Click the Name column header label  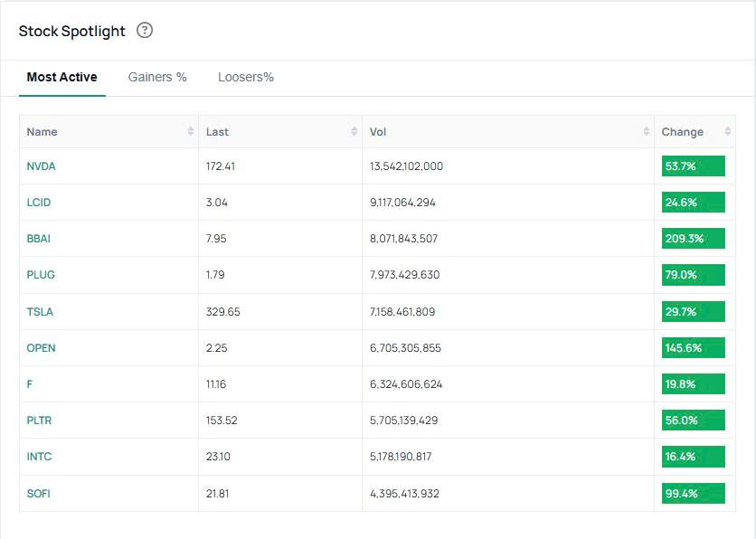pyautogui.click(x=42, y=132)
